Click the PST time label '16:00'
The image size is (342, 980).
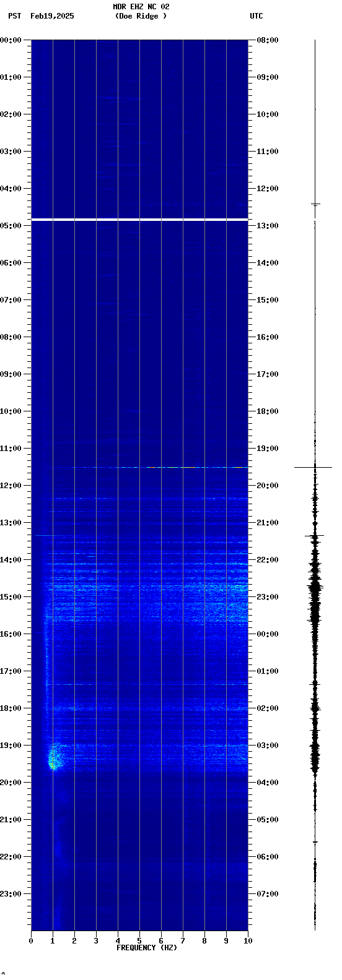pos(11,634)
